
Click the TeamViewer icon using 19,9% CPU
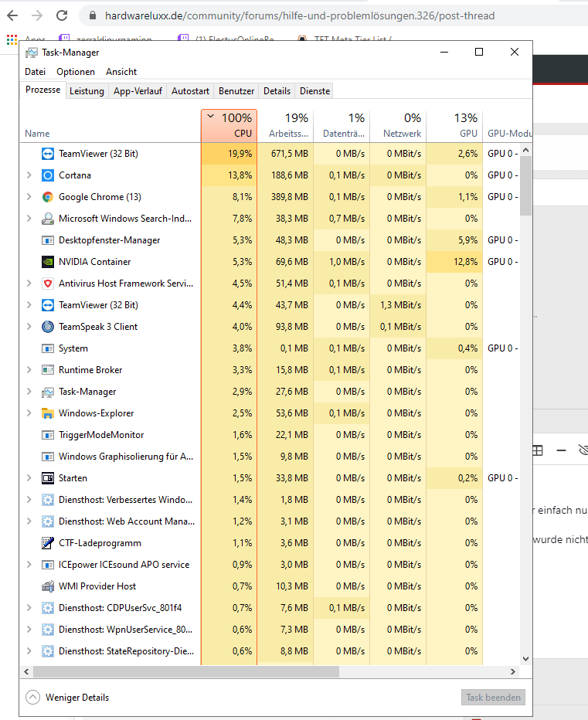pyautogui.click(x=48, y=154)
